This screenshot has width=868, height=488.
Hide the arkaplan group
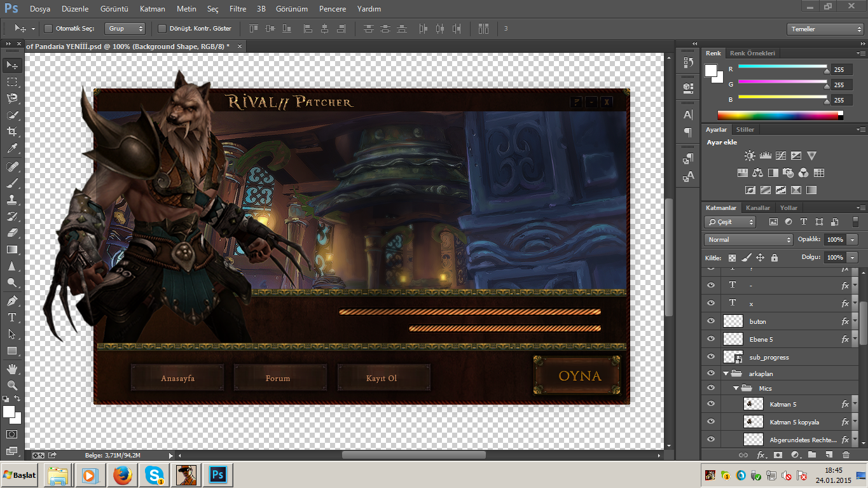[x=711, y=373]
